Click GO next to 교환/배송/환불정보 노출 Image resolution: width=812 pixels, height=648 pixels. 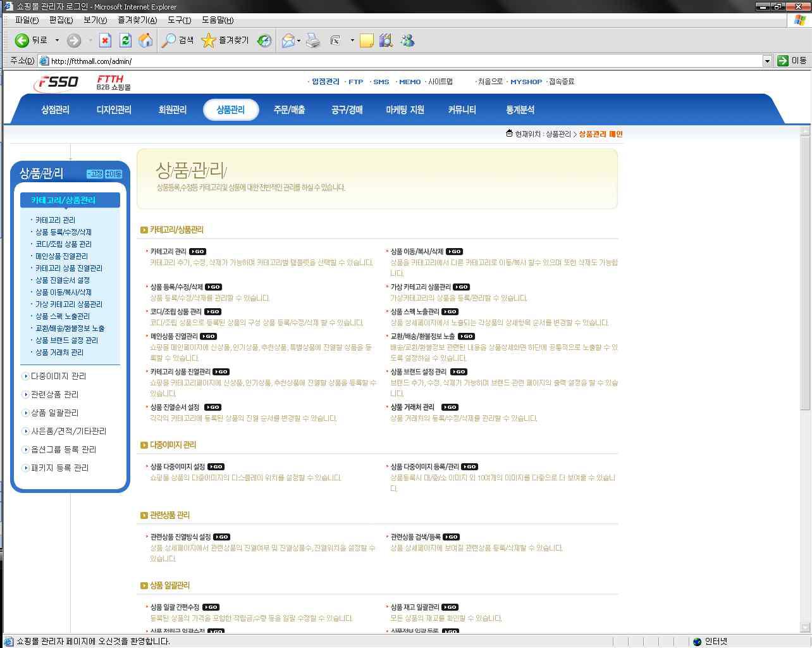coord(466,337)
